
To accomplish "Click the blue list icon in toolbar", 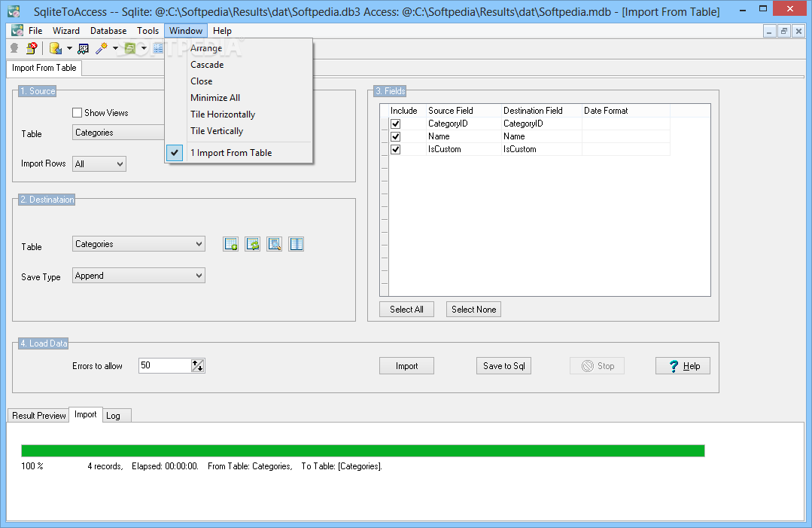I will coord(158,48).
